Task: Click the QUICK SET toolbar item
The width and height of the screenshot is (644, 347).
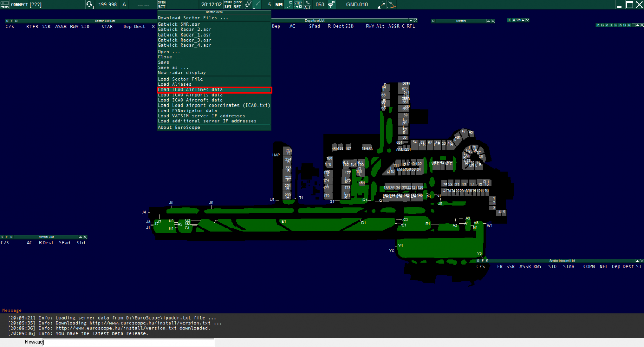Action: pos(238,5)
